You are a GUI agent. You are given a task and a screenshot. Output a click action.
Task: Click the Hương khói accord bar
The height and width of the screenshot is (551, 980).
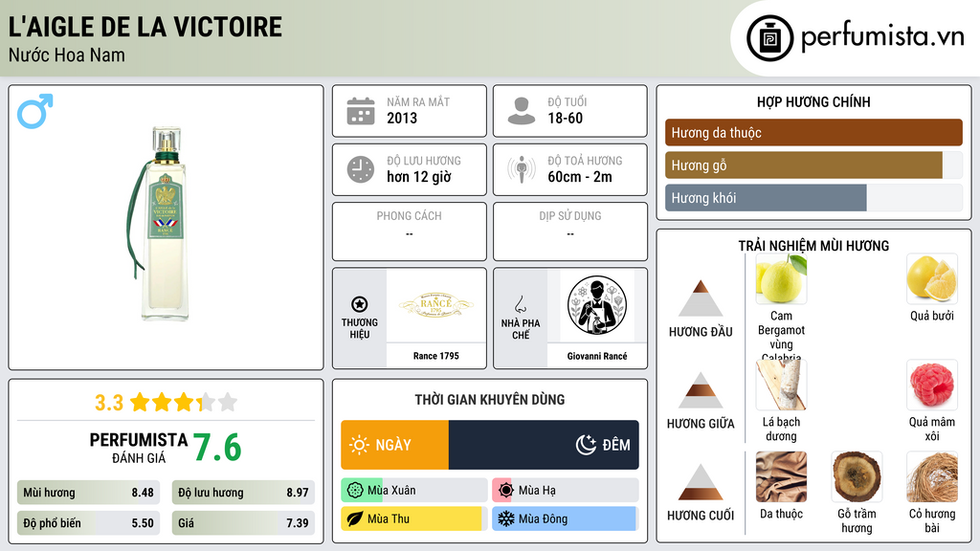[x=813, y=197]
